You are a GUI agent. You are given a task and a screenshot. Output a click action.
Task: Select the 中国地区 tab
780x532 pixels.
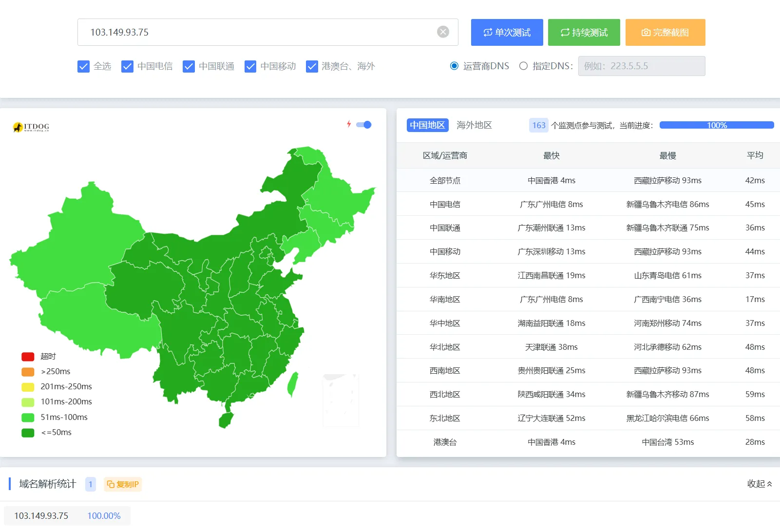(x=427, y=125)
